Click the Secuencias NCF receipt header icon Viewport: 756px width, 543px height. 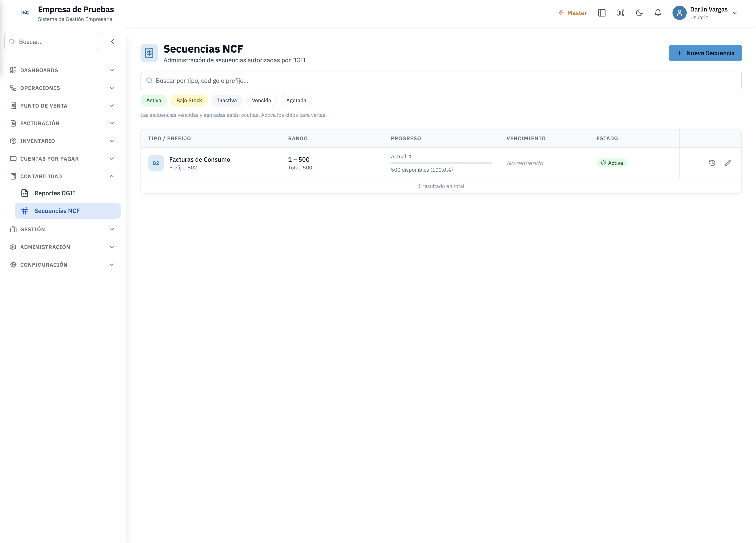[x=149, y=53]
